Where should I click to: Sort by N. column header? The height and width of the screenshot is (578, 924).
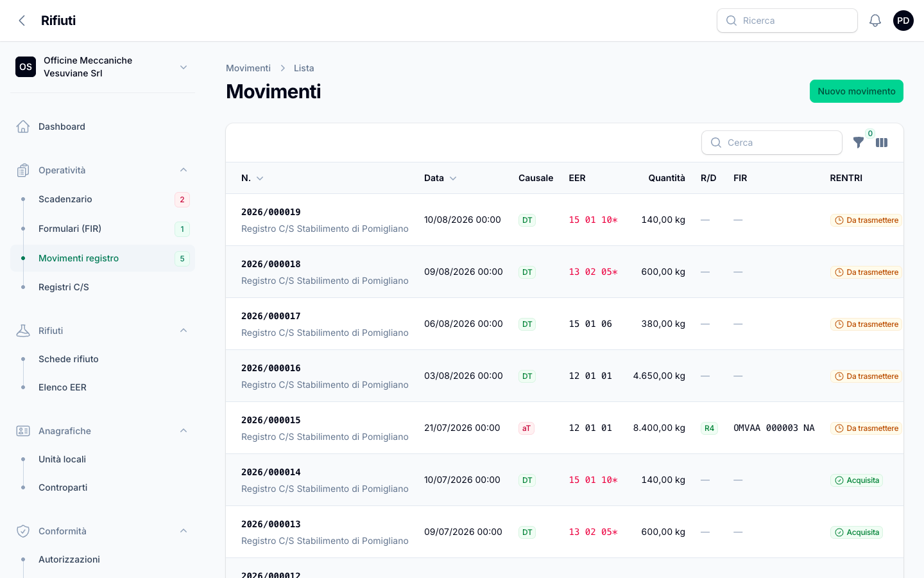pos(252,178)
